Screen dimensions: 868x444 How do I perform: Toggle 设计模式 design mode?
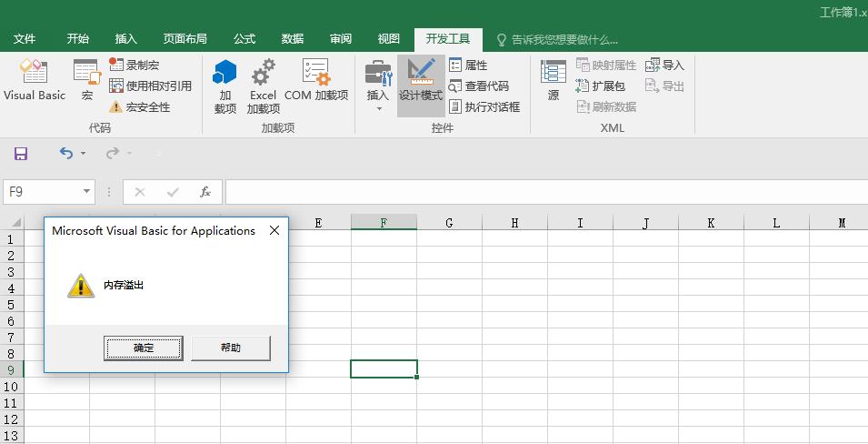[x=421, y=86]
